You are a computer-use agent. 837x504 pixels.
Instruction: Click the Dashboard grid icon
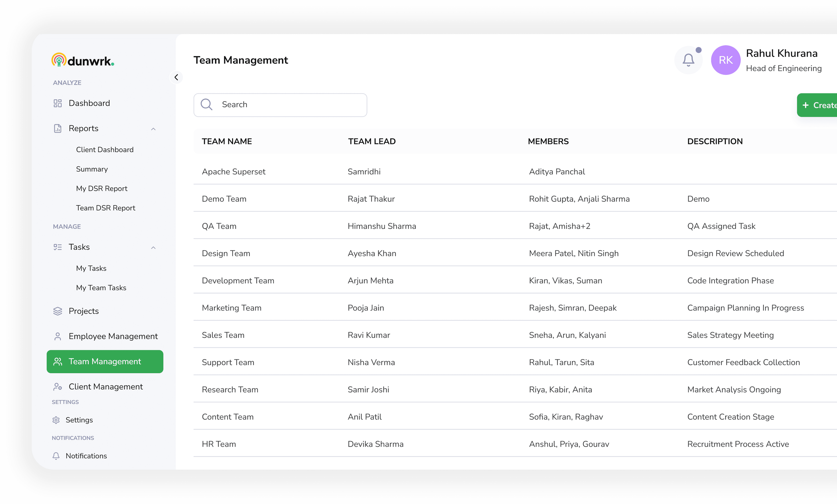(57, 103)
